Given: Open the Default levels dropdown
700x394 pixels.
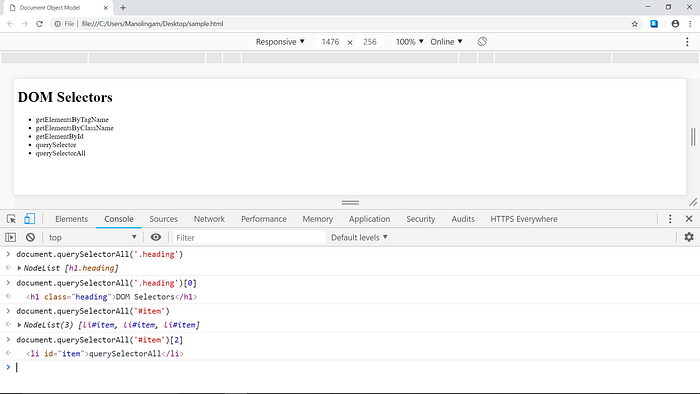Looking at the screenshot, I should coord(359,237).
